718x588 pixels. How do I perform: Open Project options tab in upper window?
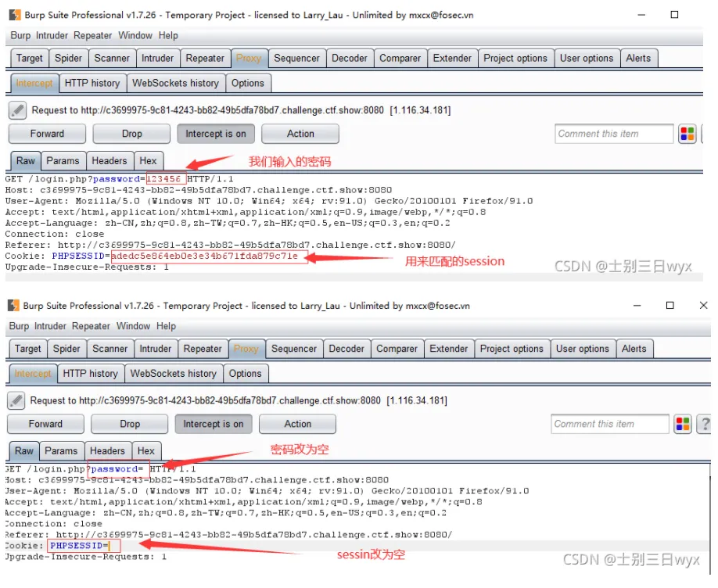(x=515, y=58)
